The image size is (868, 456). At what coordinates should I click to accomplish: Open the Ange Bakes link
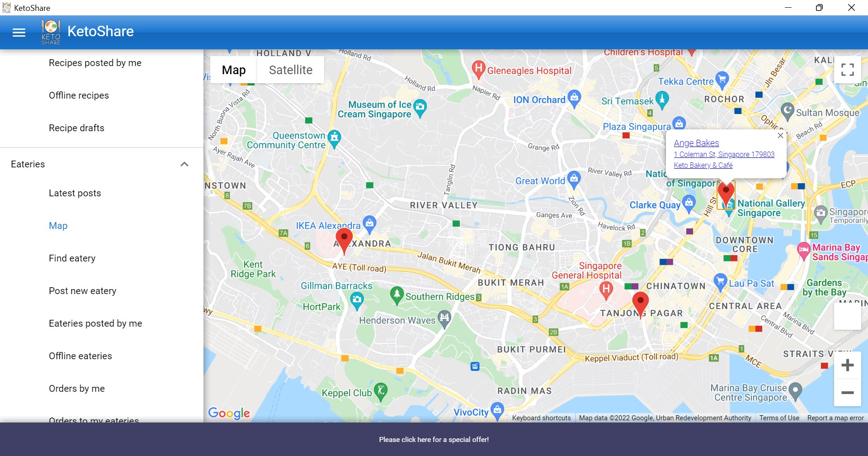click(696, 143)
